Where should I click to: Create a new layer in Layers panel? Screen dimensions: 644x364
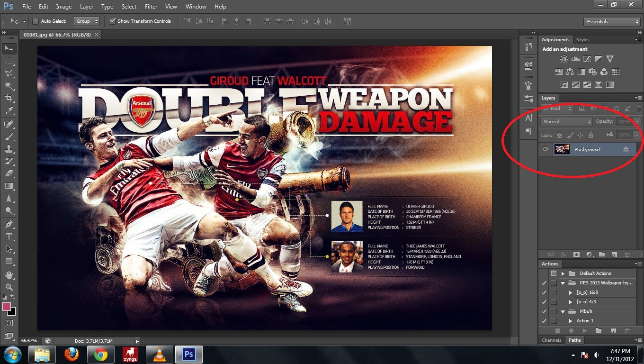pyautogui.click(x=614, y=255)
